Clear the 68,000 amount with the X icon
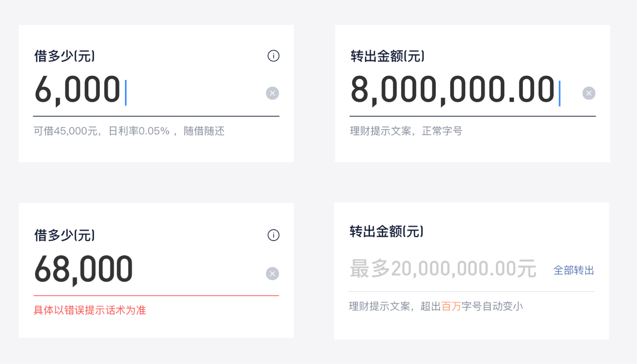This screenshot has height=364, width=637. [272, 274]
